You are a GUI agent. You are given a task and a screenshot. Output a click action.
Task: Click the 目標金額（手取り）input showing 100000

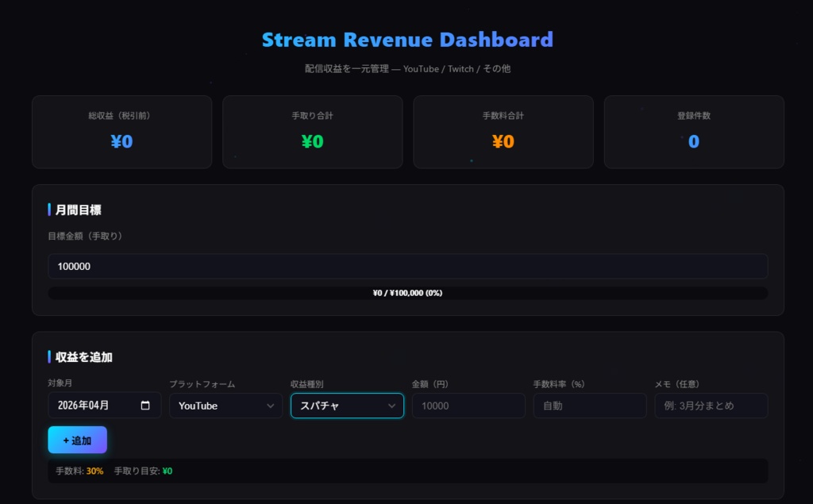(407, 266)
